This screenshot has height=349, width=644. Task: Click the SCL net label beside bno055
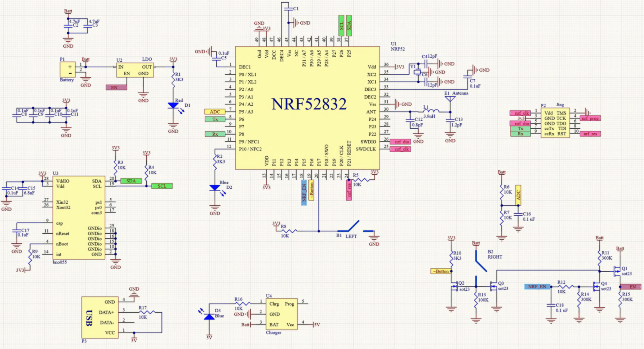coord(162,186)
